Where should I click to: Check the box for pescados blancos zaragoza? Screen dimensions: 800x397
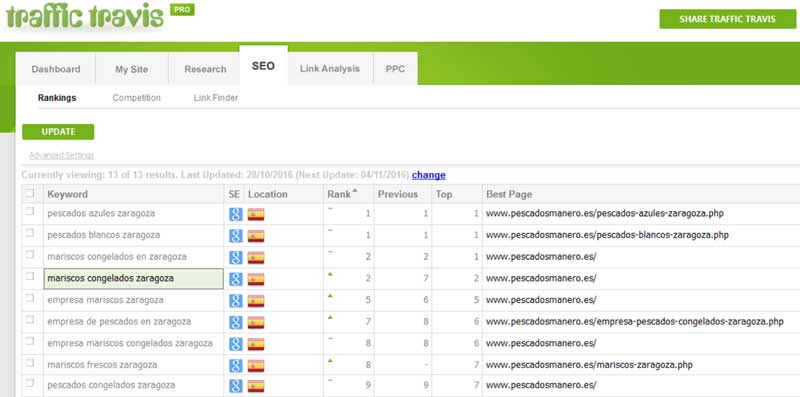coord(30,233)
